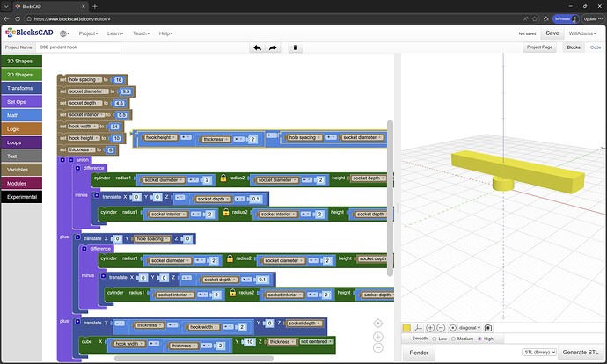Click the Render button
Screen dimensions: 607x364
tap(419, 353)
